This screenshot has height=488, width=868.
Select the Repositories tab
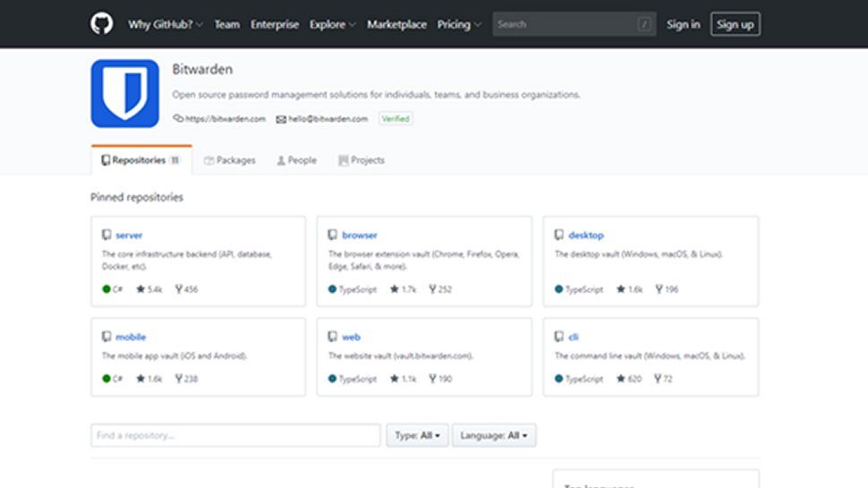(x=141, y=160)
